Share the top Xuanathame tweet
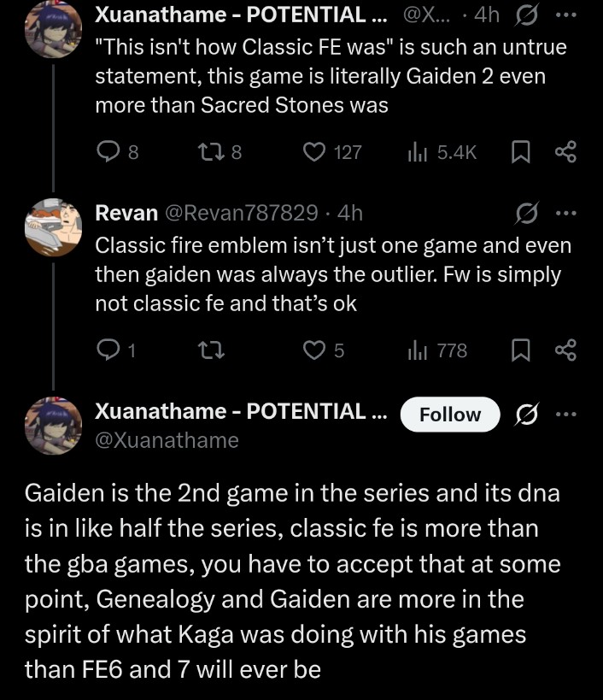The height and width of the screenshot is (700, 603). pyautogui.click(x=565, y=152)
